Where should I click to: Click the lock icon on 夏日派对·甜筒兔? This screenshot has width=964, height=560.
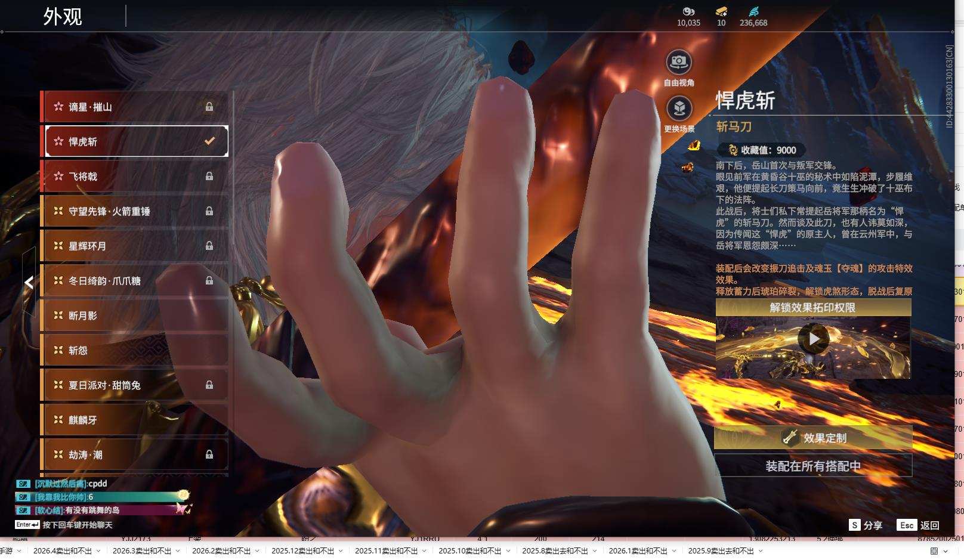(209, 385)
